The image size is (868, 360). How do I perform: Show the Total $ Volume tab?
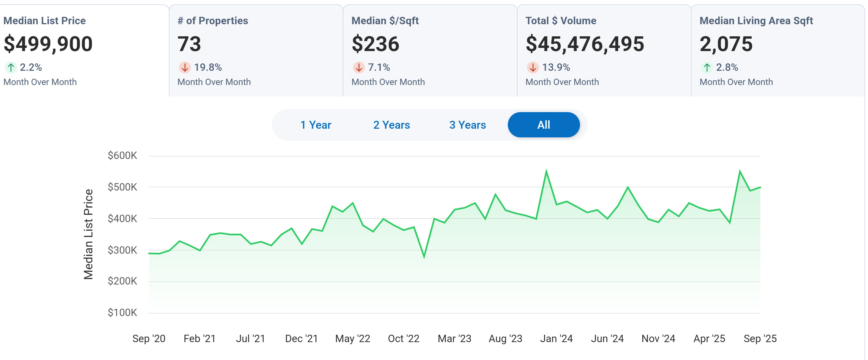[561, 21]
